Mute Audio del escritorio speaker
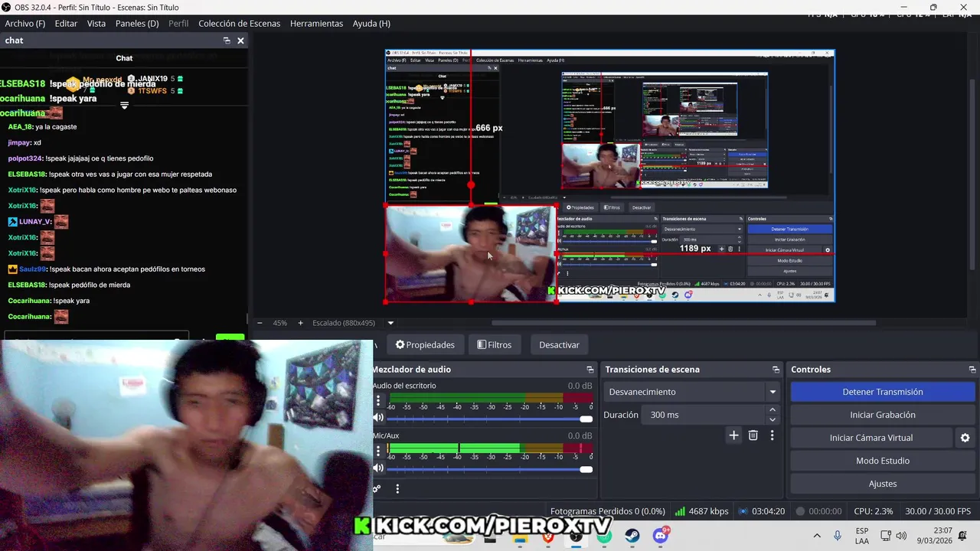980x551 pixels. [x=378, y=418]
